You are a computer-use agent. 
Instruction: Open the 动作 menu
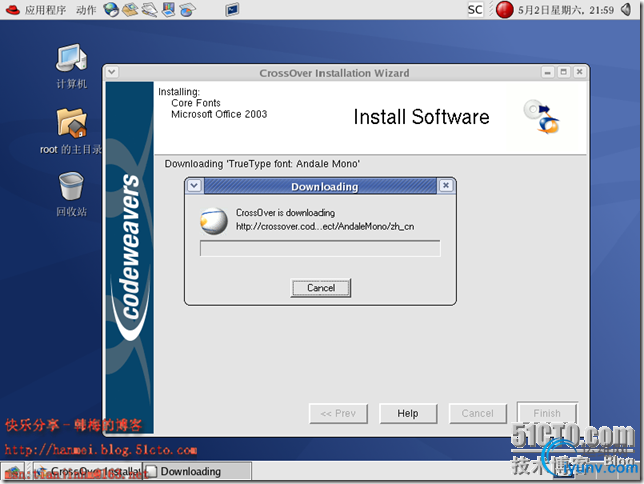point(86,10)
